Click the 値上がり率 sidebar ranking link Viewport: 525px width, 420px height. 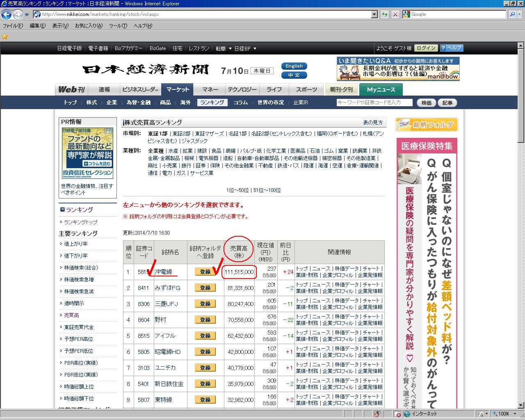click(x=76, y=244)
